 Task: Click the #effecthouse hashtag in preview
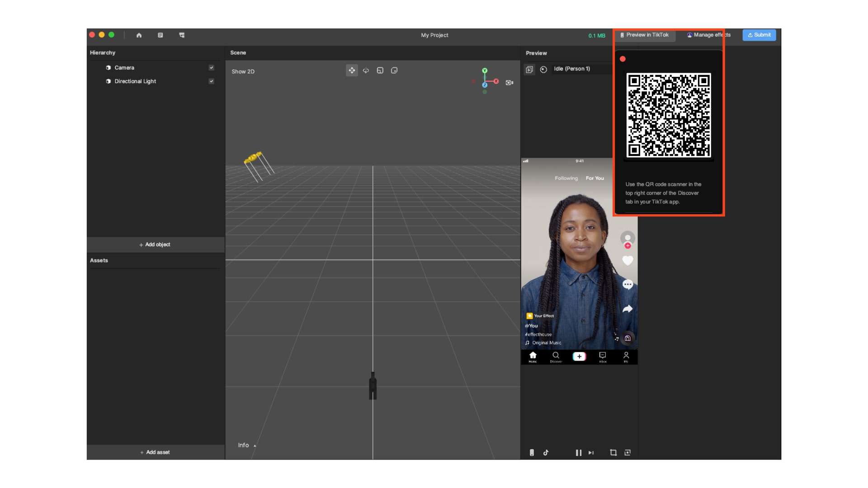(538, 335)
